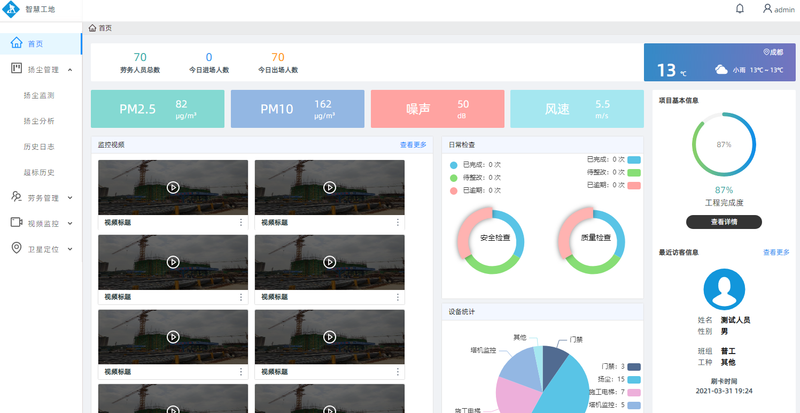Viewport: 800px width, 413px height.
Task: Click 今日出场人数 value 70
Action: 278,57
